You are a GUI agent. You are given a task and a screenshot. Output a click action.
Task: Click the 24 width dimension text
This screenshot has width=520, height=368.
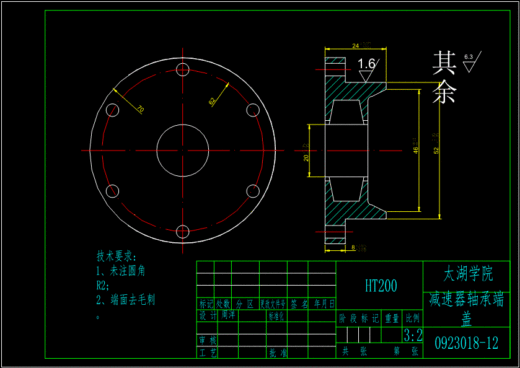356,46
